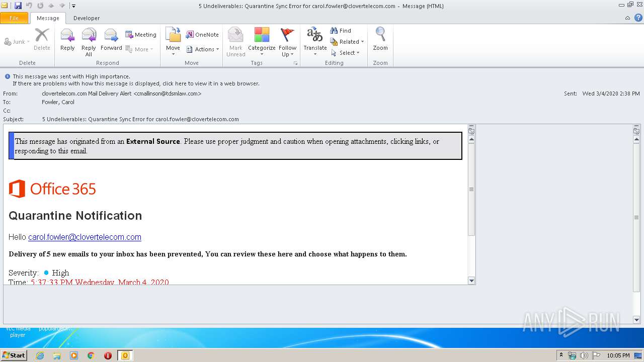The width and height of the screenshot is (644, 362).
Task: Open the Move dropdown
Action: (173, 42)
